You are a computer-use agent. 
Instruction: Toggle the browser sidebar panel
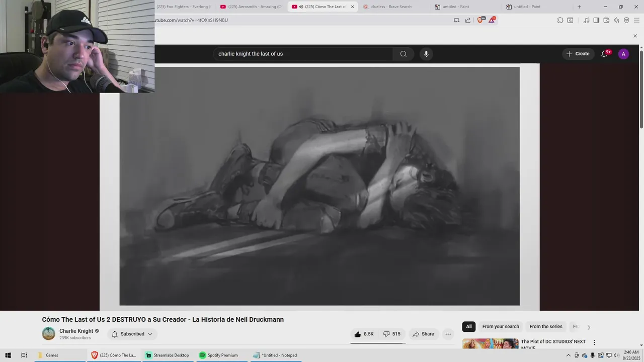tap(596, 20)
